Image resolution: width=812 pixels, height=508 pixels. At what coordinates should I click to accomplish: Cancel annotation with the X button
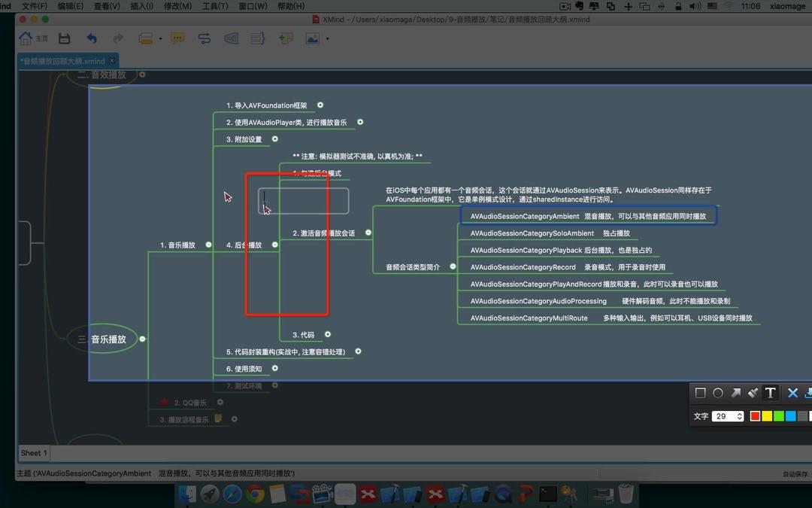[x=791, y=392]
